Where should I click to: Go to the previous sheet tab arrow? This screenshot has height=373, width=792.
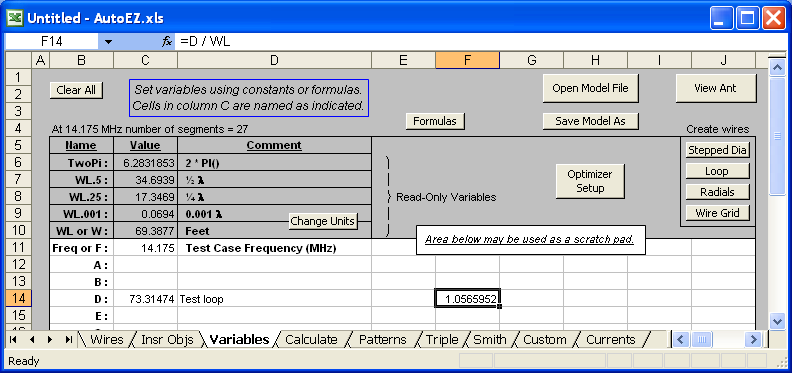point(31,340)
